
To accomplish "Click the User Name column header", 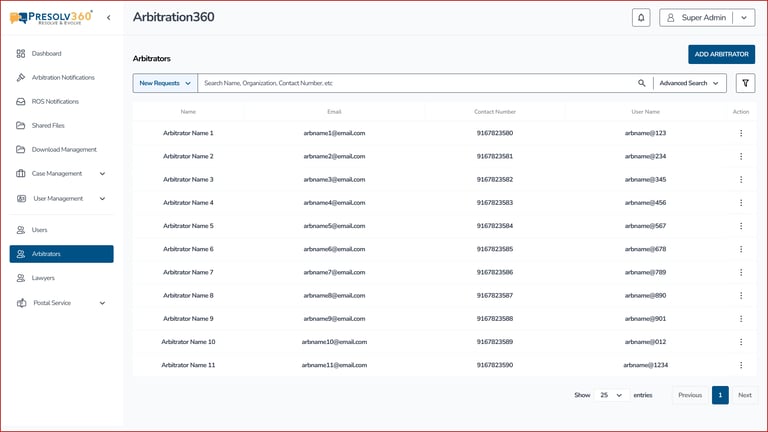I will coord(646,112).
